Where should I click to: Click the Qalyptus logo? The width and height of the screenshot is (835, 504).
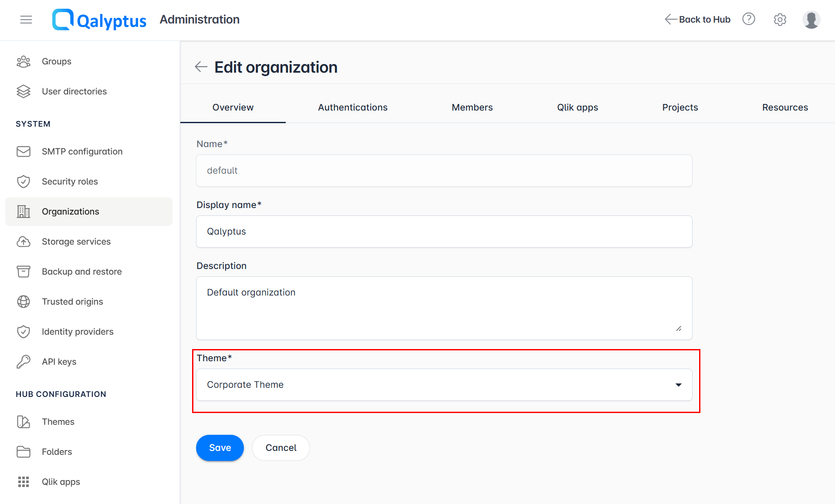tap(99, 20)
